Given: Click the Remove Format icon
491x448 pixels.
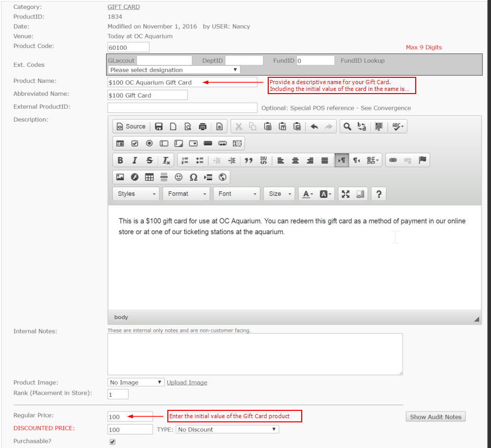Looking at the screenshot, I should tap(166, 160).
